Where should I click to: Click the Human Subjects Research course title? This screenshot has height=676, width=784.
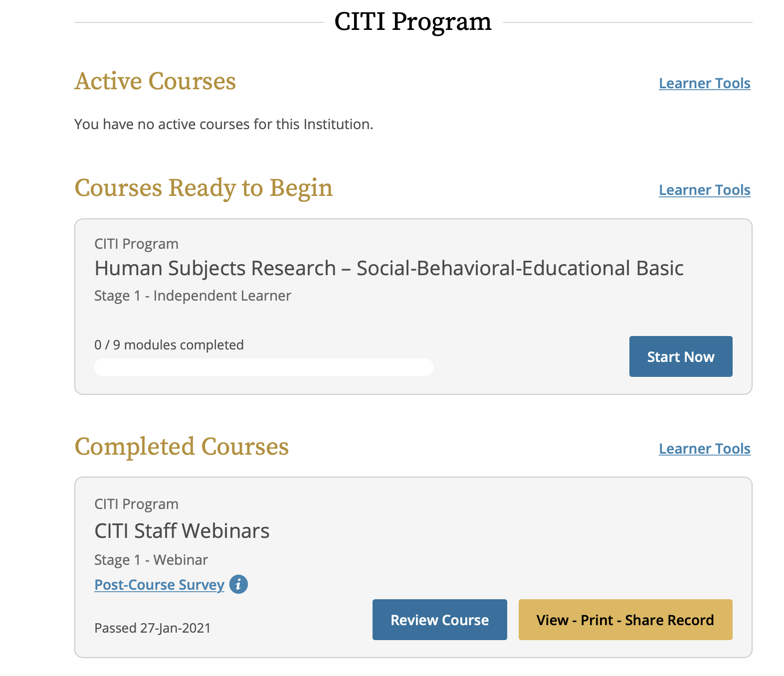point(389,268)
